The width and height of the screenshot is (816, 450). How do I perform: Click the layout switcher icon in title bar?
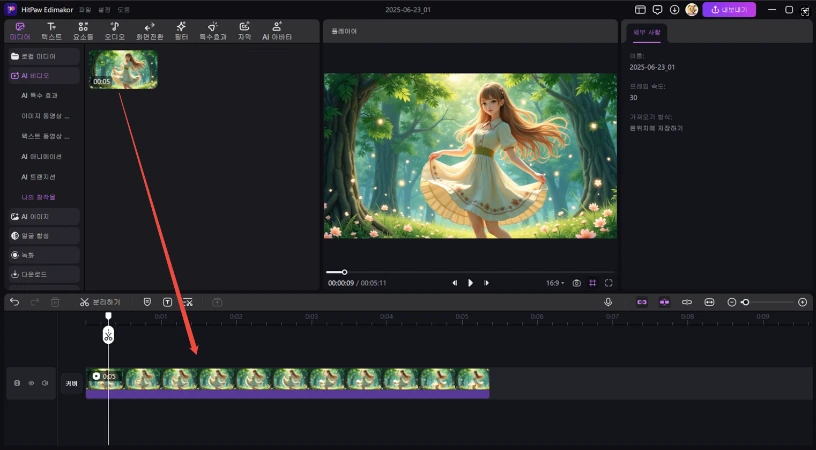(x=640, y=10)
